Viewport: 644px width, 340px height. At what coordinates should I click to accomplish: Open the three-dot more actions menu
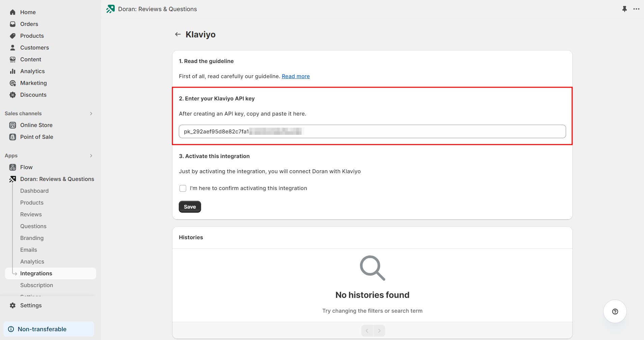click(636, 9)
